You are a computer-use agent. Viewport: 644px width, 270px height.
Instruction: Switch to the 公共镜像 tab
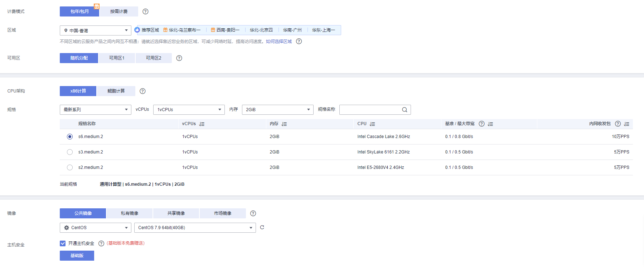coord(83,213)
